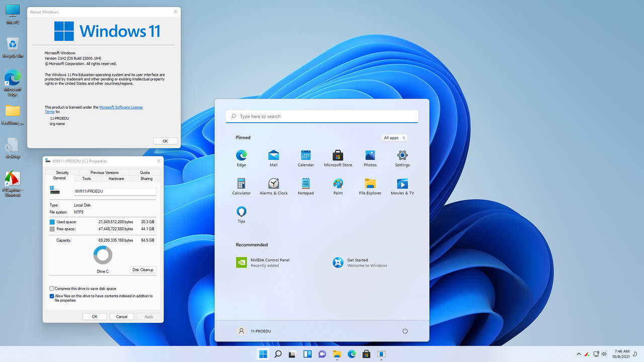Expand All apps list in Start menu
Image resolution: width=644 pixels, height=362 pixels.
click(x=394, y=138)
